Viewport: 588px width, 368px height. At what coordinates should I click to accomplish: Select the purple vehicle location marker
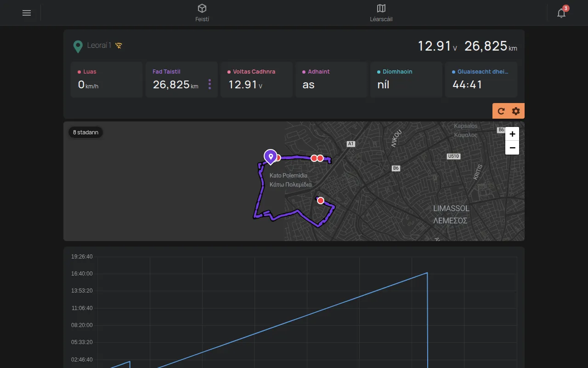click(271, 156)
